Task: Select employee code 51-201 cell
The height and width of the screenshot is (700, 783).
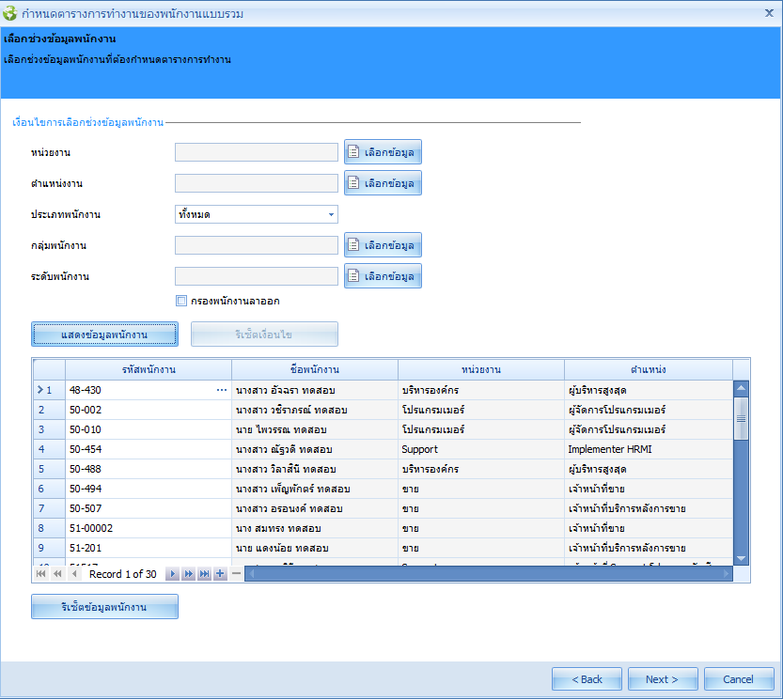Action: 149,548
